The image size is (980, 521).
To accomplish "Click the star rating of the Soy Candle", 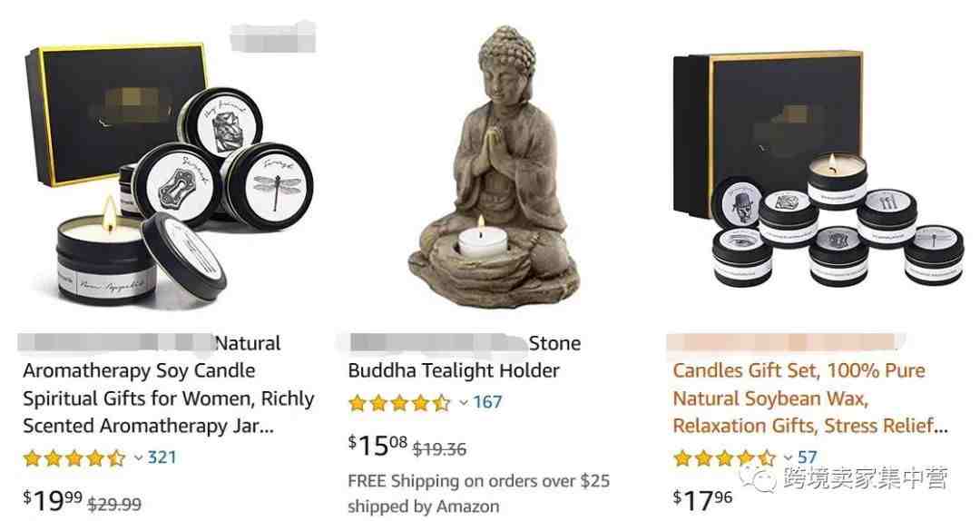I will tap(74, 457).
